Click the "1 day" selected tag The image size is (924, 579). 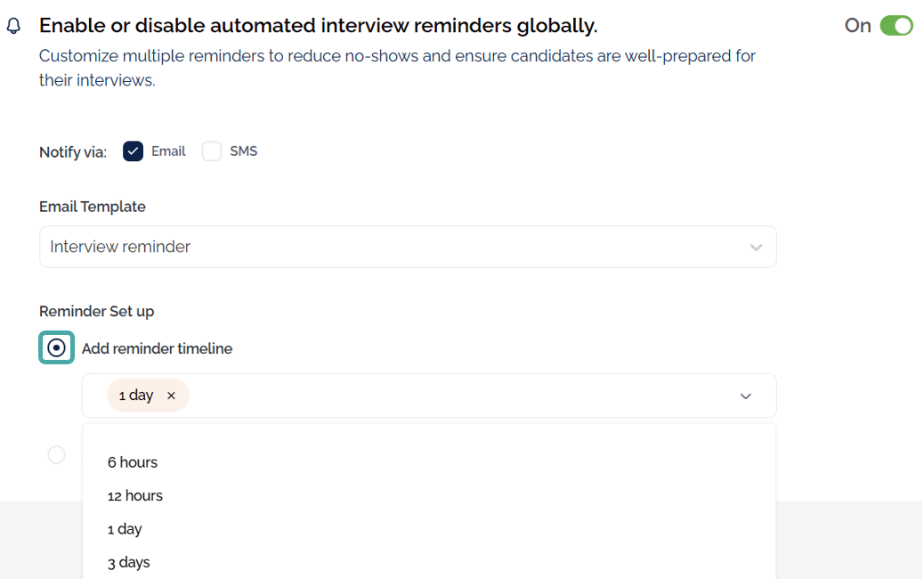[135, 396]
